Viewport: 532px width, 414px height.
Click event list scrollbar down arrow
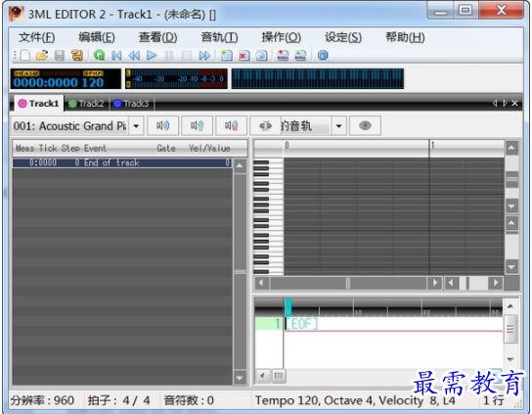[240, 378]
